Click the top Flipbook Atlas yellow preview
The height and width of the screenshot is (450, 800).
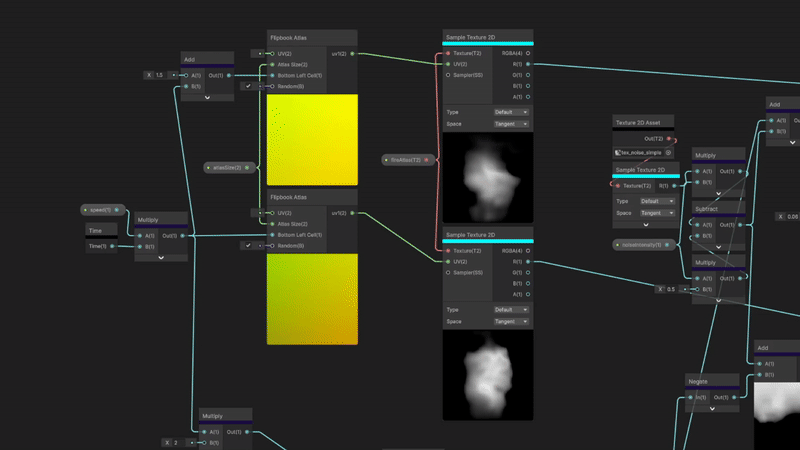[312, 139]
